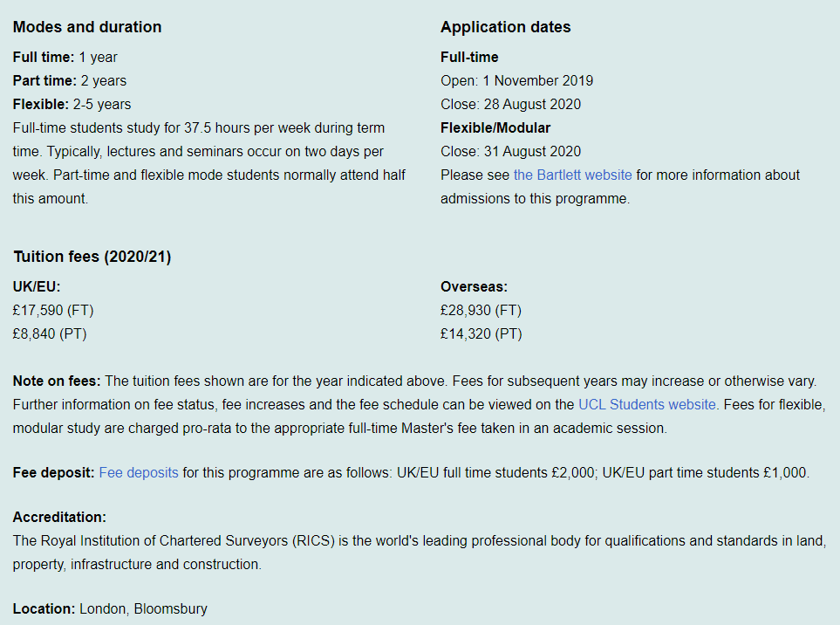Click the UK/EU fee label
The width and height of the screenshot is (840, 625).
(x=37, y=287)
